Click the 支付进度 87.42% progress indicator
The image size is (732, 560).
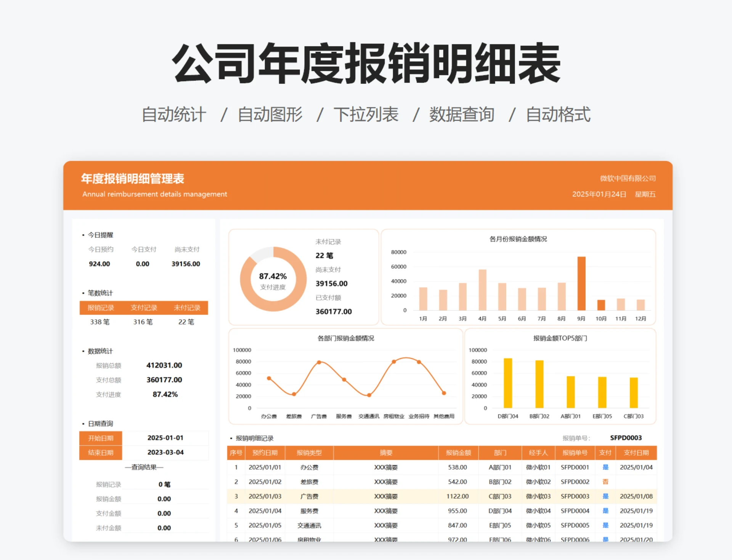[x=165, y=394]
